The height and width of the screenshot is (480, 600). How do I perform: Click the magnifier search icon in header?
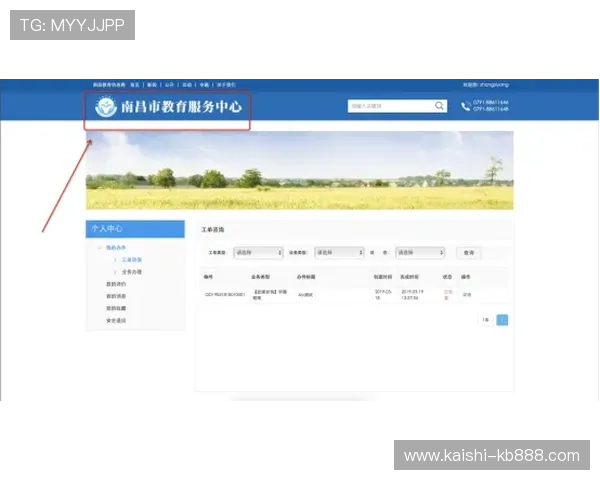point(439,106)
